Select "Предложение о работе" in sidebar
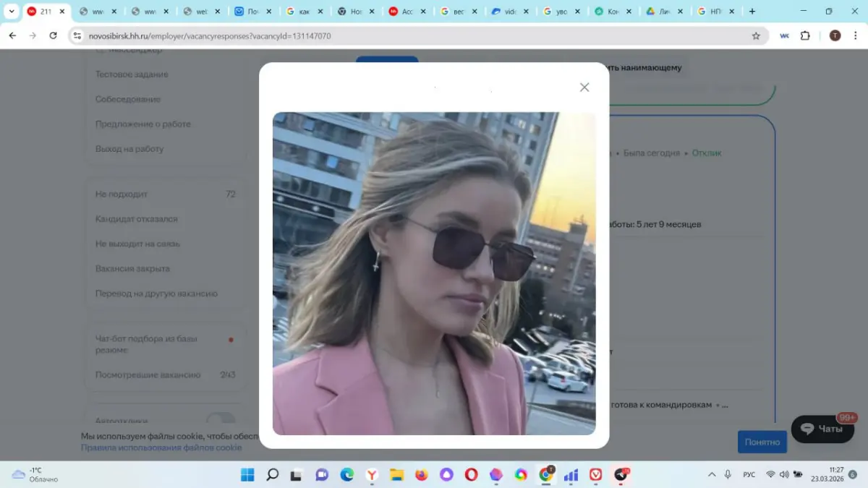Viewport: 868px width, 488px height. tap(143, 124)
